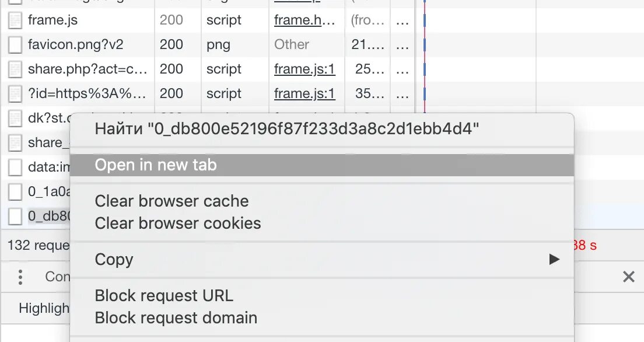Select Clear browser cache
This screenshot has width=644, height=342.
(171, 201)
